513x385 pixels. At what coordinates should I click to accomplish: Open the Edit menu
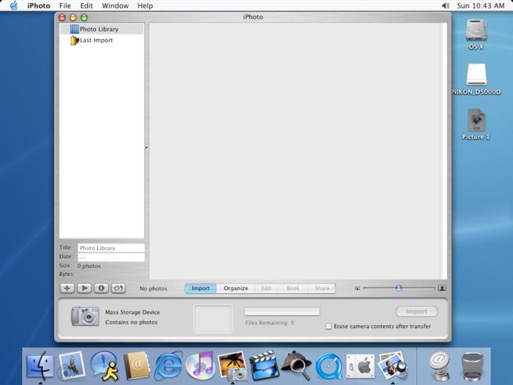click(87, 6)
